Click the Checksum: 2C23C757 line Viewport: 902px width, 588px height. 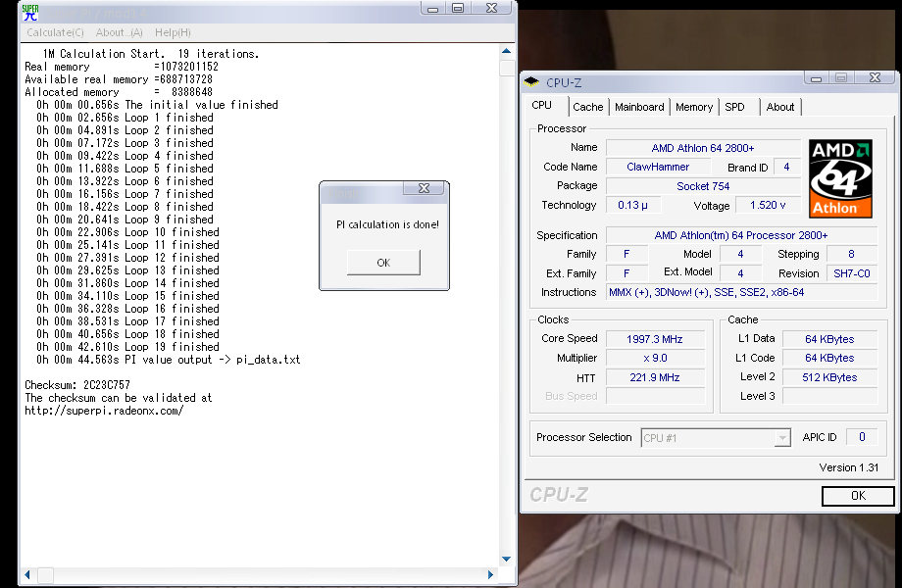pyautogui.click(x=77, y=385)
